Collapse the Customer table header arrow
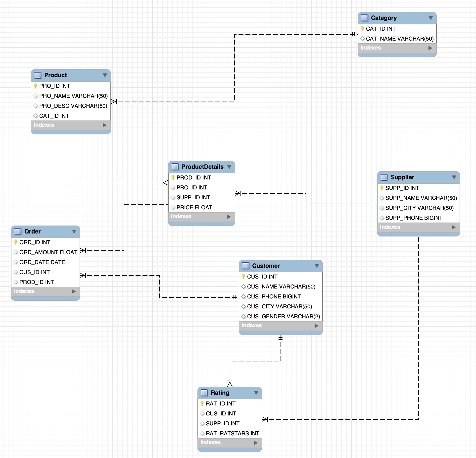 [317, 266]
